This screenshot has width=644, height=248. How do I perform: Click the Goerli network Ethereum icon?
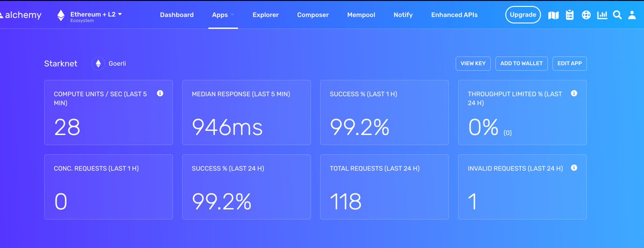[x=98, y=64]
